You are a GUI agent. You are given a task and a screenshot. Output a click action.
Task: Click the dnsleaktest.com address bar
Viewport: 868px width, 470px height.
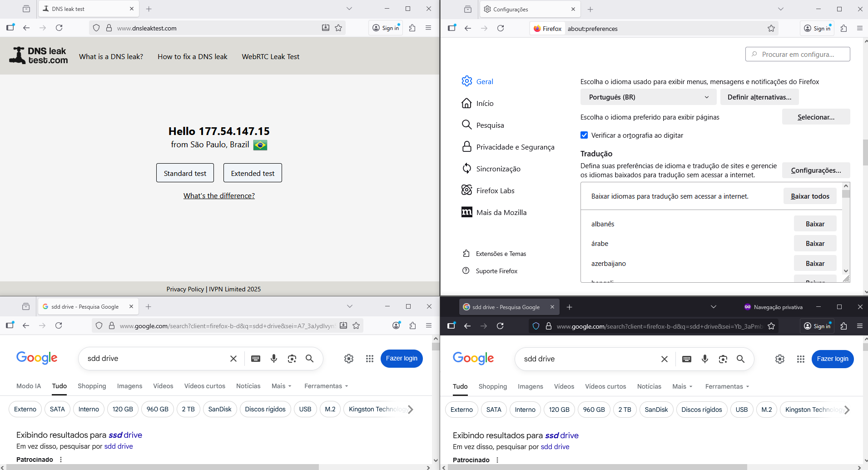217,28
